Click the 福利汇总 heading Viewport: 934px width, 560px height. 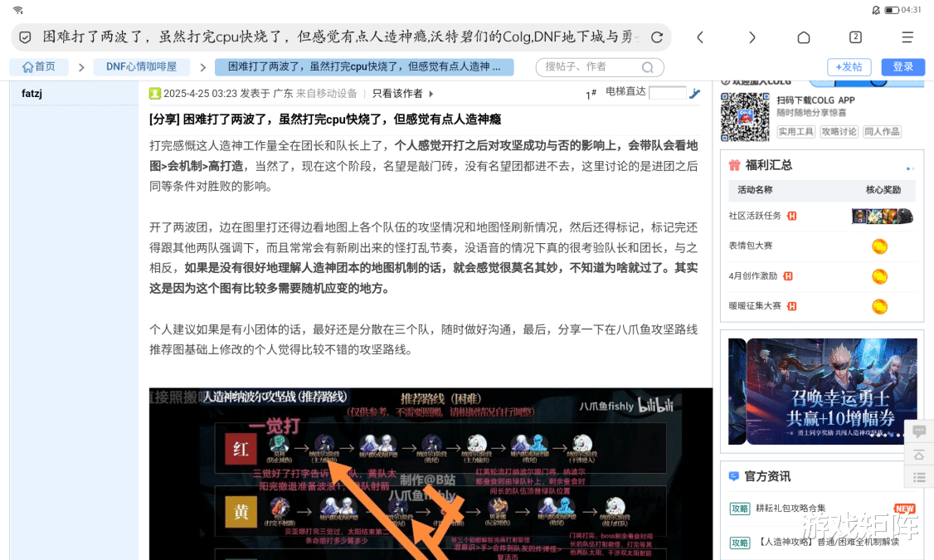[x=768, y=165]
